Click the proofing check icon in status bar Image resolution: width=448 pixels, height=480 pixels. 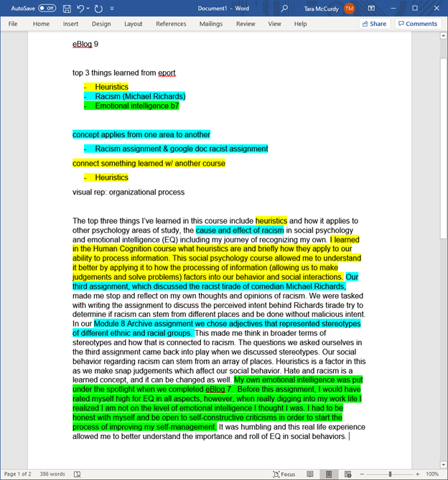point(77,474)
